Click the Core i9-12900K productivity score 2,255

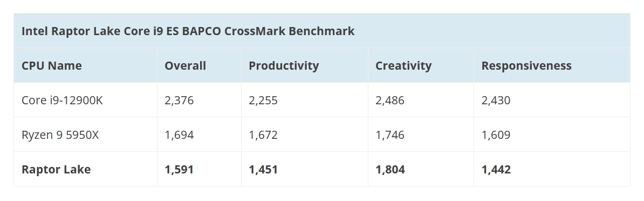pyautogui.click(x=263, y=100)
